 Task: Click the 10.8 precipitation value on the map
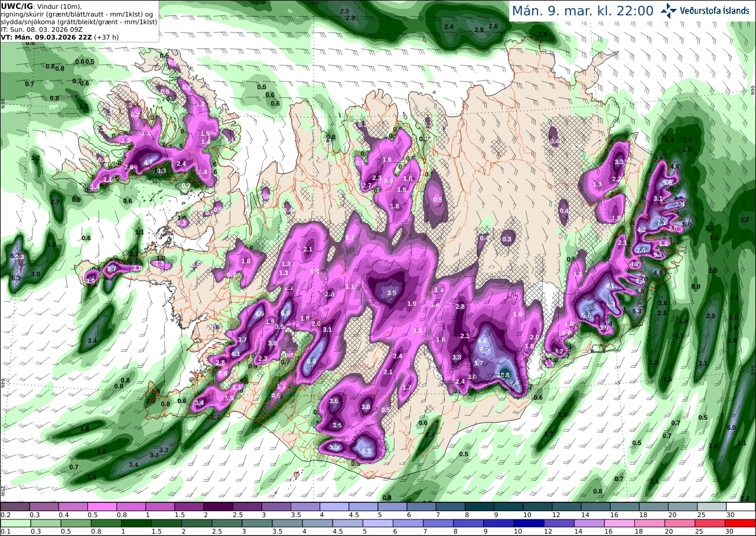click(x=503, y=375)
